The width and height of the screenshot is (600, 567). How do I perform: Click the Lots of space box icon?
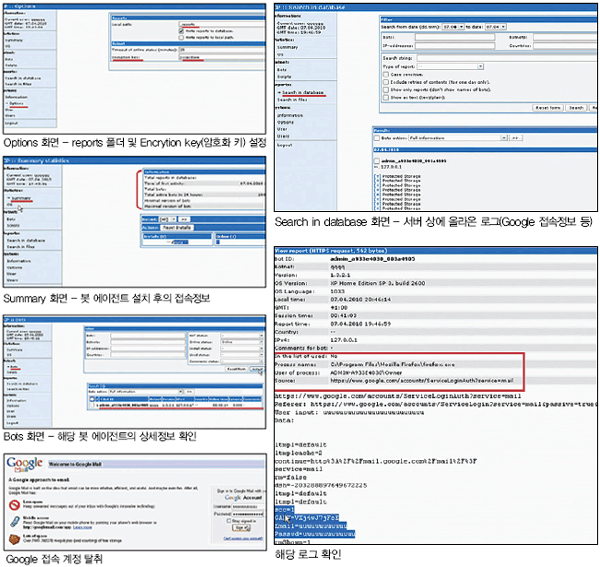point(14,539)
